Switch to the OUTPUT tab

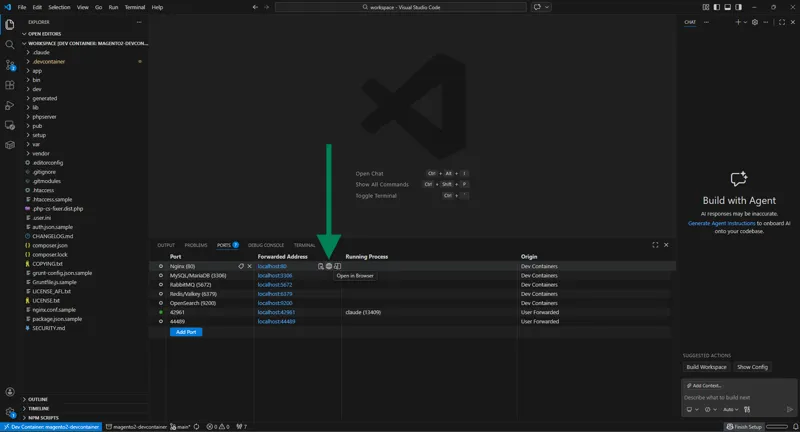pos(166,245)
